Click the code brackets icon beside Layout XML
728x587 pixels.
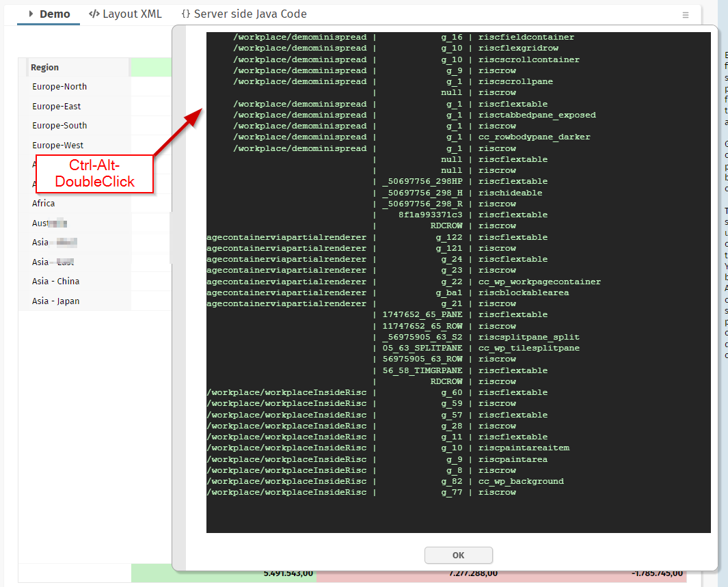(94, 14)
